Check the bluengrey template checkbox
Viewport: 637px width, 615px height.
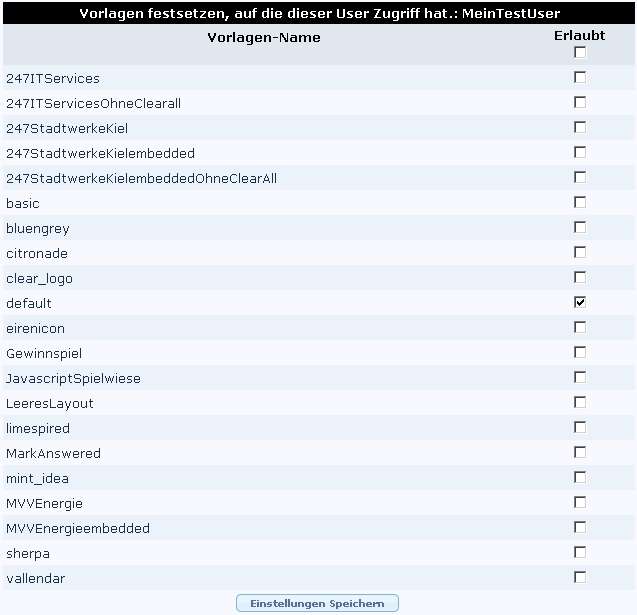[x=580, y=227]
